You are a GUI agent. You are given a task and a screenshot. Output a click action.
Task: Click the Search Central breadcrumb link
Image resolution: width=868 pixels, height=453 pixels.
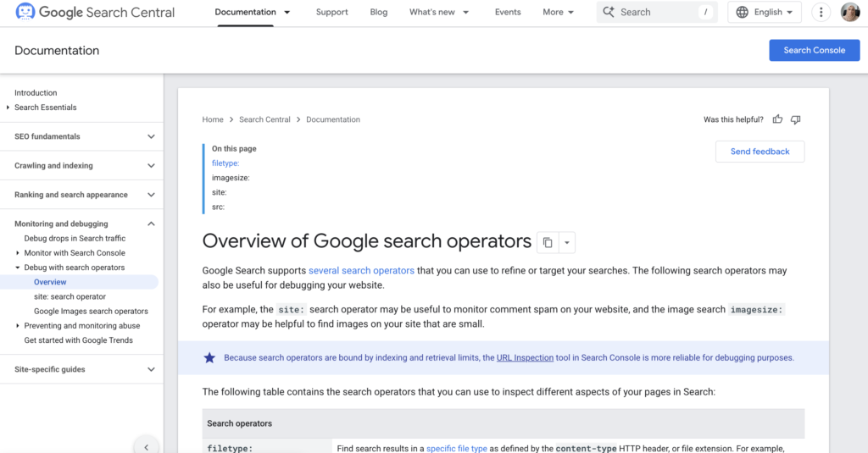pyautogui.click(x=264, y=119)
